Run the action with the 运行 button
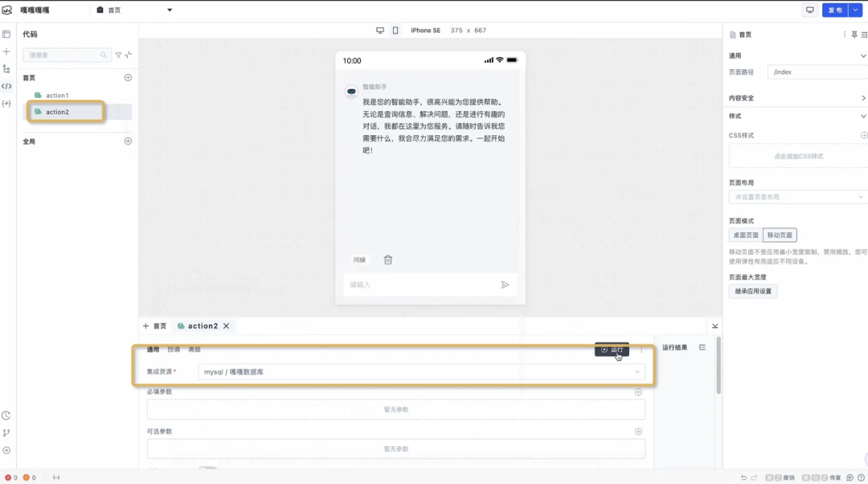This screenshot has height=484, width=868. [611, 350]
